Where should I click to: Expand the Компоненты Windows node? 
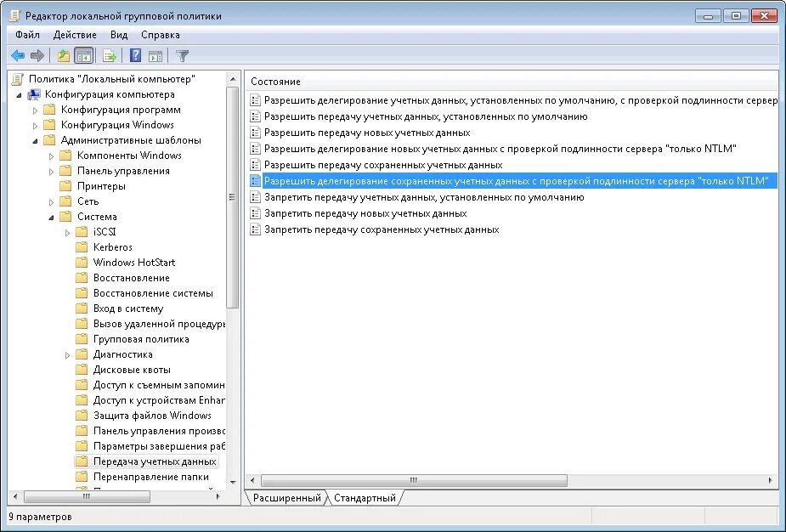click(x=51, y=156)
